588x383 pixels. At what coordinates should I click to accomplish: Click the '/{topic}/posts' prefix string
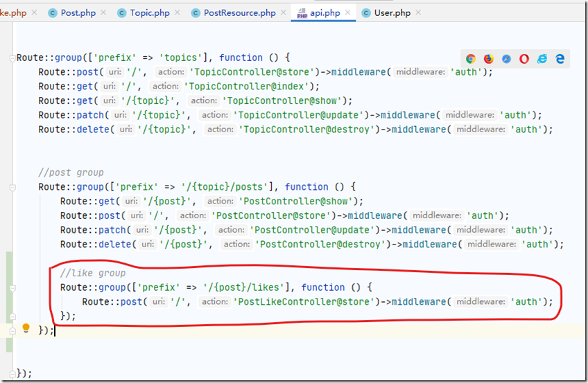[224, 187]
